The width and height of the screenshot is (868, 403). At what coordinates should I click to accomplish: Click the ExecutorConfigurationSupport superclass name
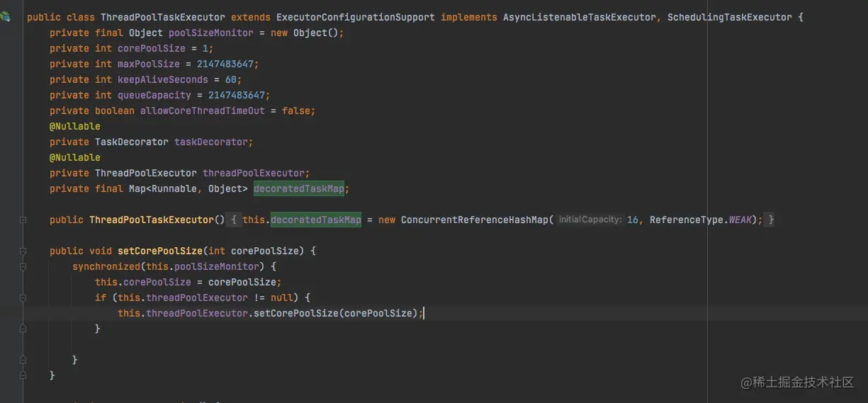pyautogui.click(x=356, y=17)
